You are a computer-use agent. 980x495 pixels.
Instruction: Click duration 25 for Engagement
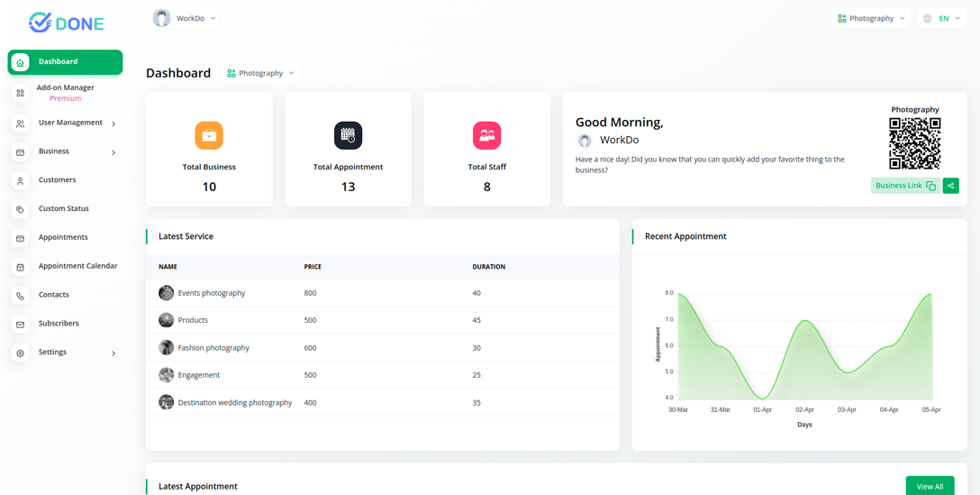[x=476, y=375]
